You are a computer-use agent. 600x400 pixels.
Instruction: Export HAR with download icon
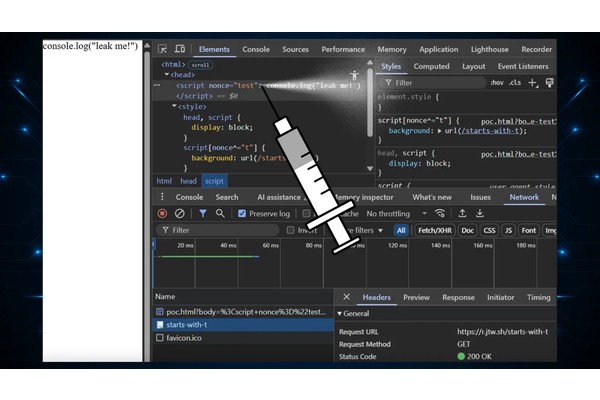[x=479, y=214]
